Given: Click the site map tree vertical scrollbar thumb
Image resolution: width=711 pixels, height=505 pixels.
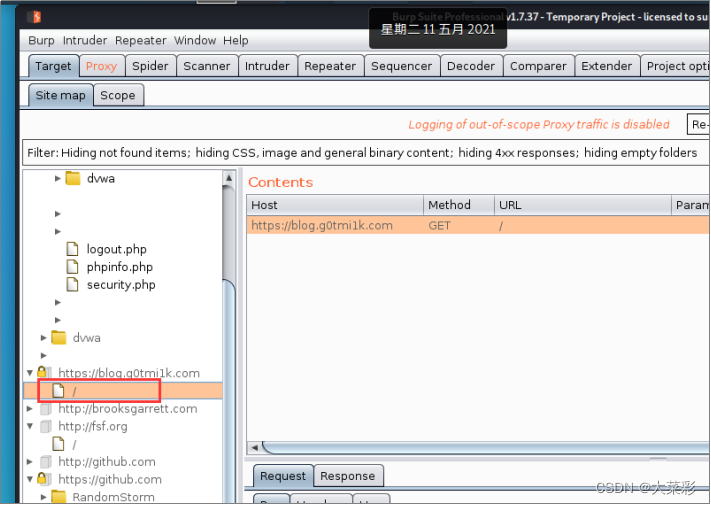Looking at the screenshot, I should (229, 390).
